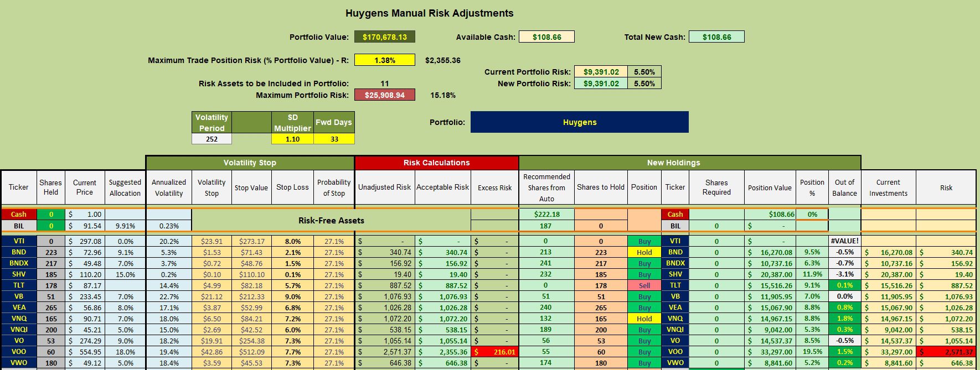Screen dimensions: 980x370
Task: Click the VO ticker in New Holdings column
Action: click(675, 341)
